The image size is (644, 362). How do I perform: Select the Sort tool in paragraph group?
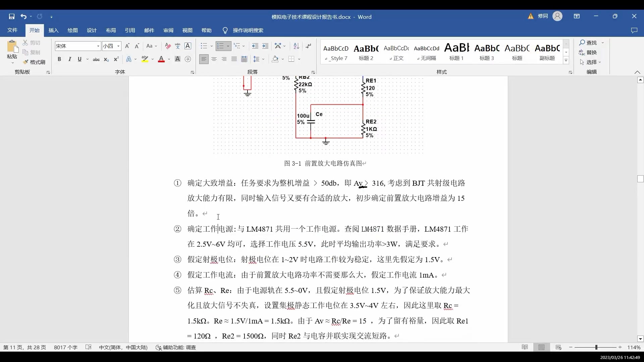click(x=296, y=46)
